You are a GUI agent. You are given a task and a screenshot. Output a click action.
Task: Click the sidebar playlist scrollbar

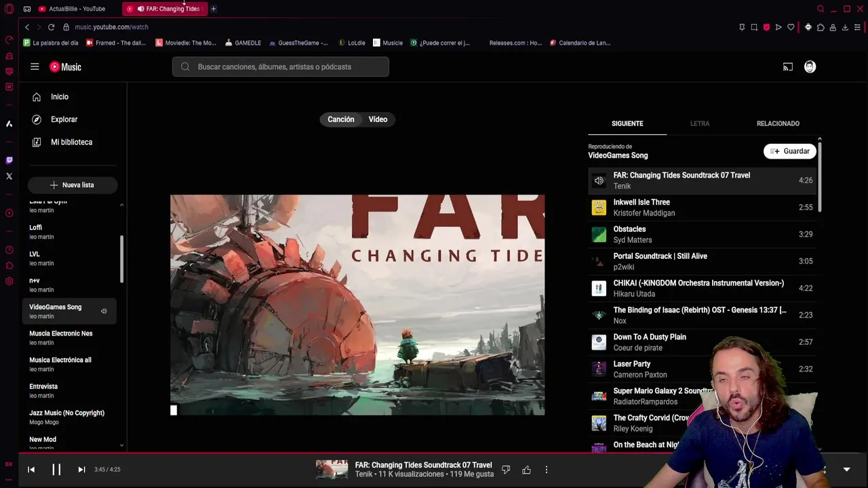(122, 259)
